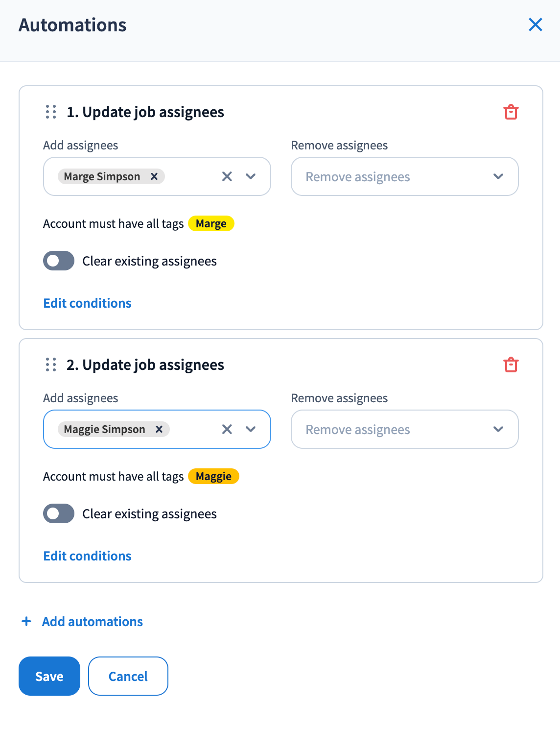Clear all add assignees in automation 2
The image size is (560, 729).
tap(227, 429)
